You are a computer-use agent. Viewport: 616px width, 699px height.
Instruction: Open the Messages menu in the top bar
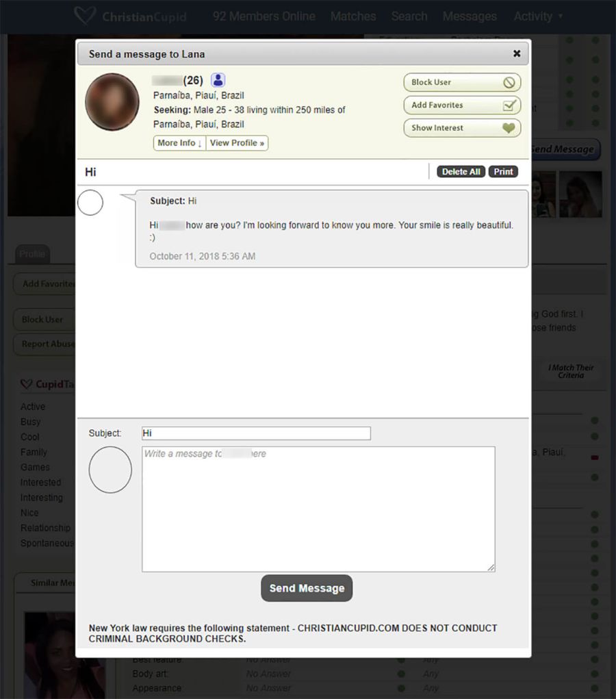(470, 16)
